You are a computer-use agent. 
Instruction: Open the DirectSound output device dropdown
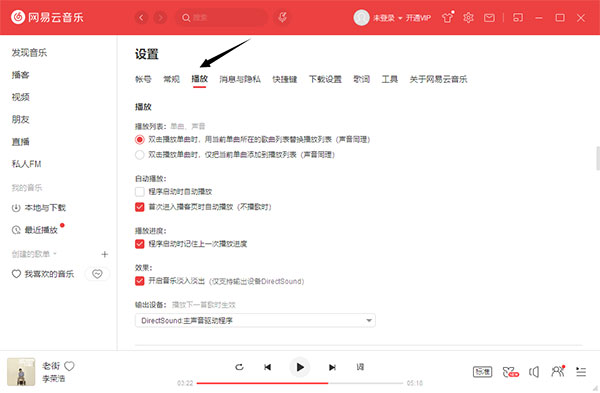255,320
